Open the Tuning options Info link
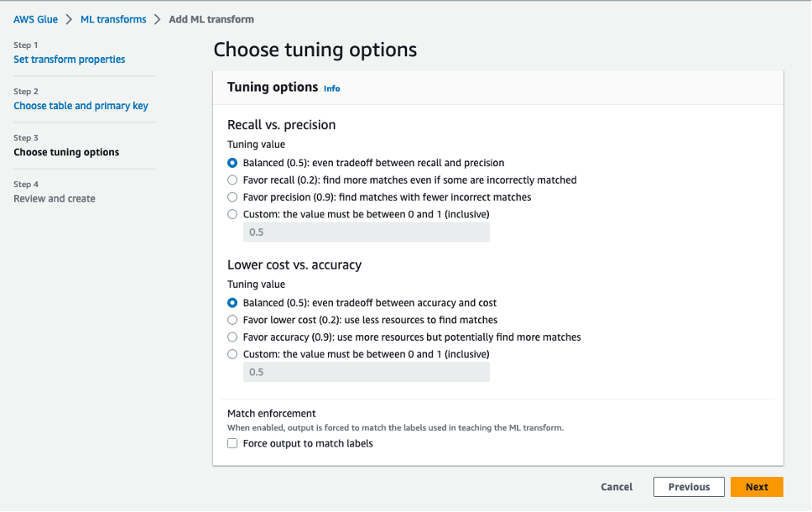Screen dimensions: 812x512 tap(332, 88)
